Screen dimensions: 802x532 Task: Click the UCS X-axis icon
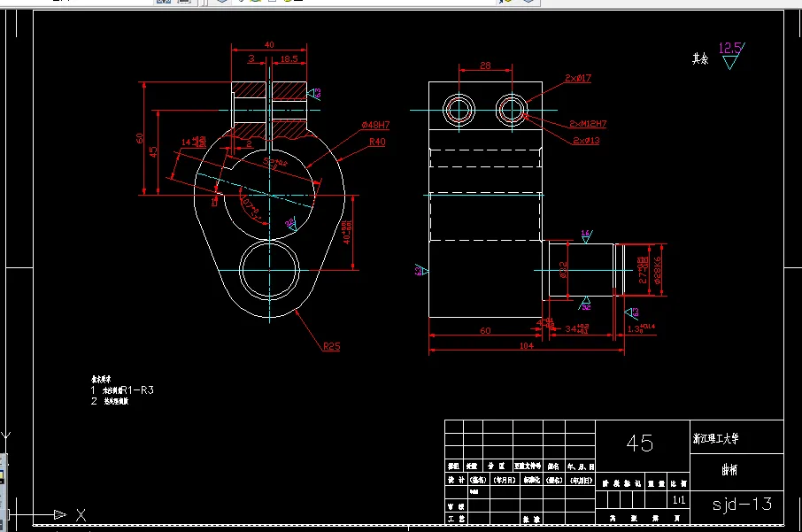coord(49,514)
